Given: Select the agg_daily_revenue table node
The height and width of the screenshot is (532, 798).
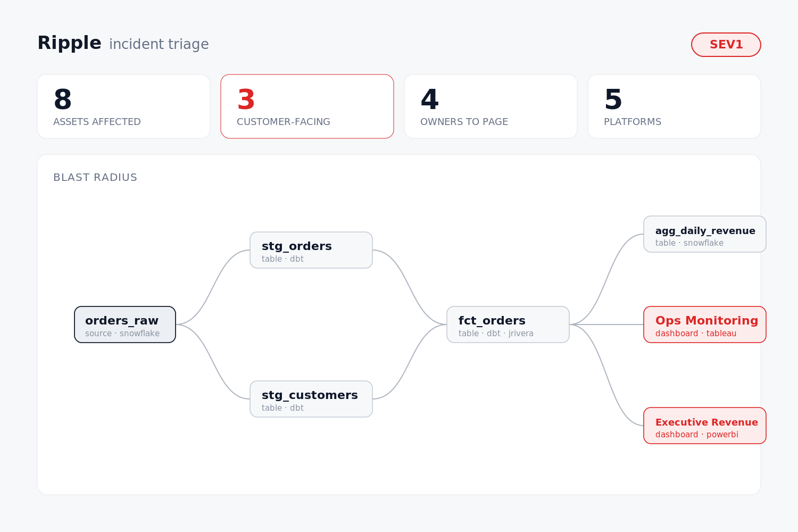Looking at the screenshot, I should coord(705,234).
